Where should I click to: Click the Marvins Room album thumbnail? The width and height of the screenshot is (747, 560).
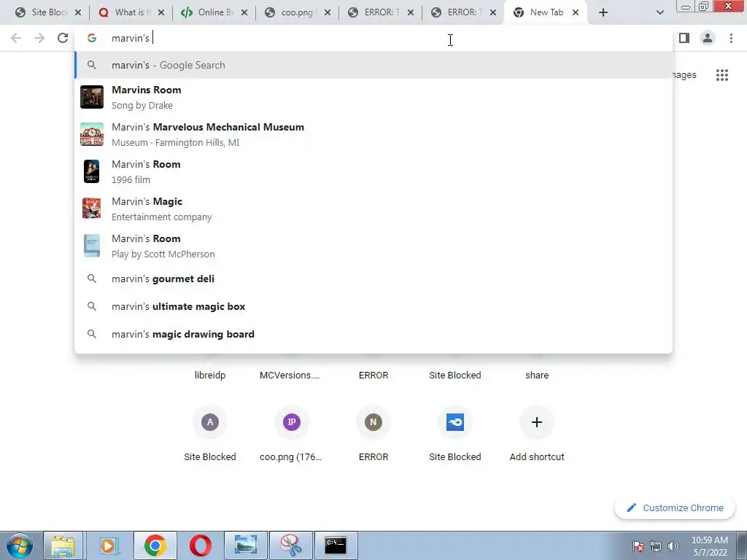click(92, 97)
